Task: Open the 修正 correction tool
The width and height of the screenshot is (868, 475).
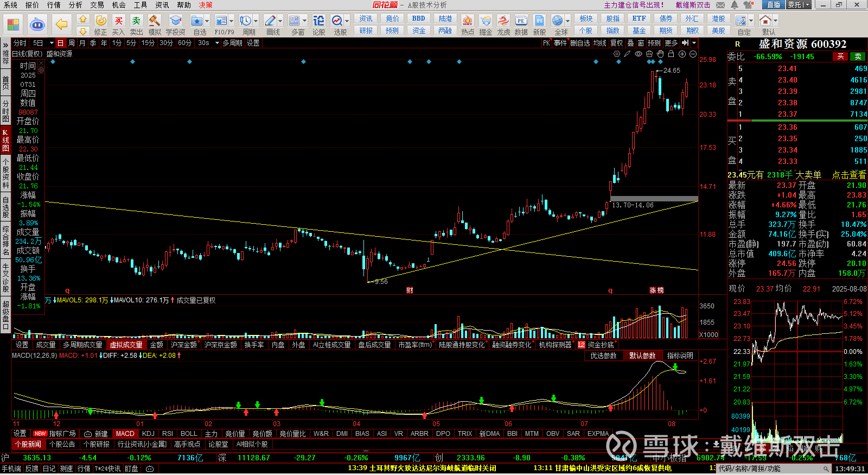Action: pos(101,21)
